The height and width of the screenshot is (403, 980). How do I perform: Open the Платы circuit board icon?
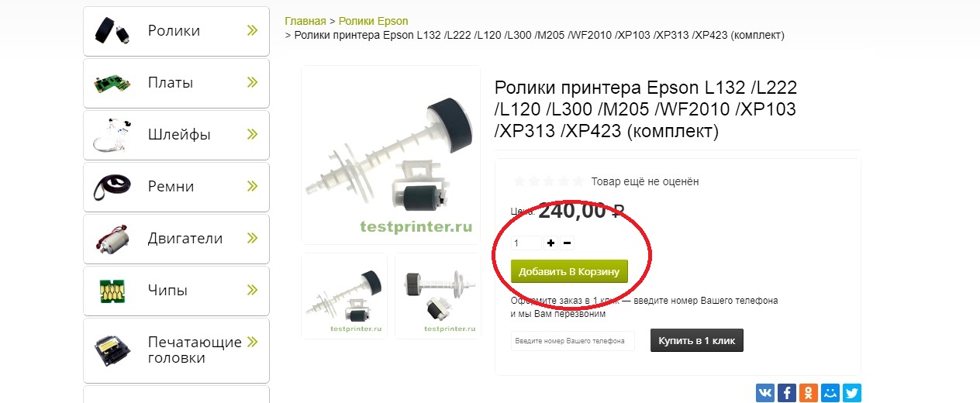tap(111, 82)
